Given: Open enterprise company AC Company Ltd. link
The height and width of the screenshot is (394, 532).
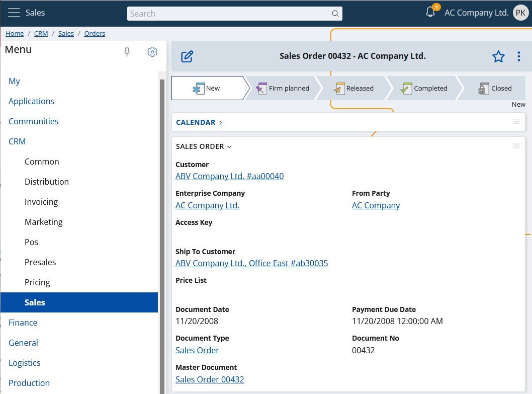Looking at the screenshot, I should [207, 205].
